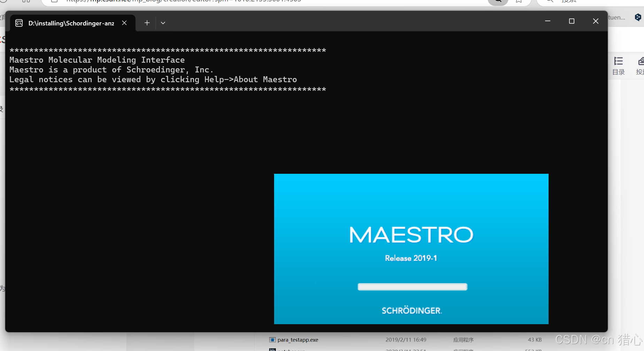
Task: Click the SCHRÖDINGER brand text on splash
Action: [x=412, y=311]
